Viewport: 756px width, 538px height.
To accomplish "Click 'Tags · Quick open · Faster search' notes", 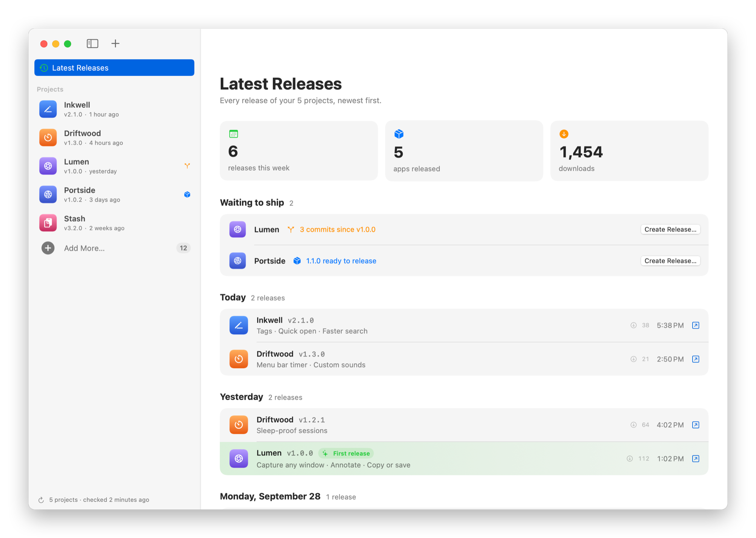I will (312, 331).
